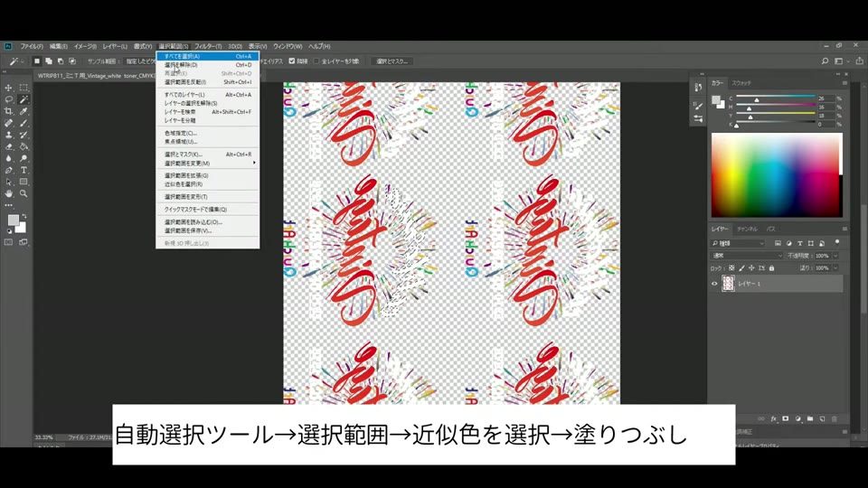The height and width of the screenshot is (488, 868).
Task: Select the Brush tool
Action: (24, 123)
